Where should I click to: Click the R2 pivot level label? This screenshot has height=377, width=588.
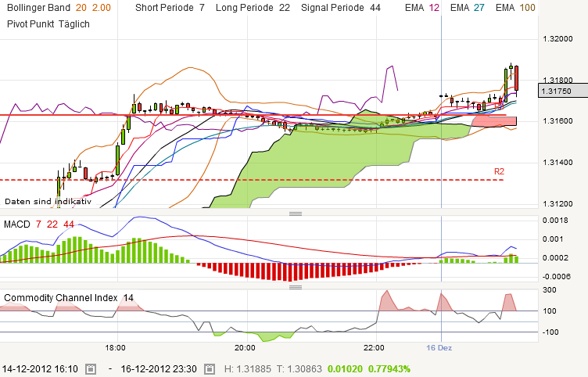coord(499,171)
